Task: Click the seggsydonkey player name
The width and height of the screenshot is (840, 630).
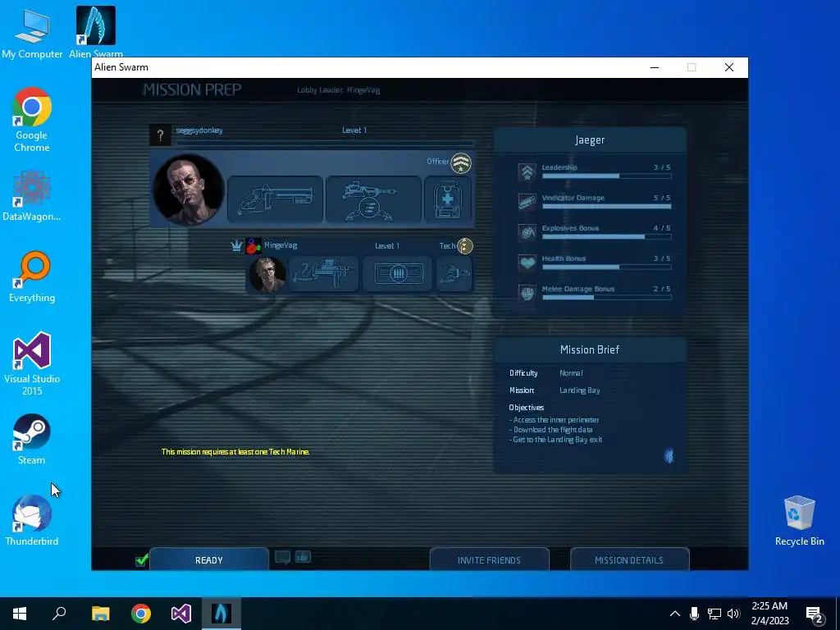Action: [199, 130]
